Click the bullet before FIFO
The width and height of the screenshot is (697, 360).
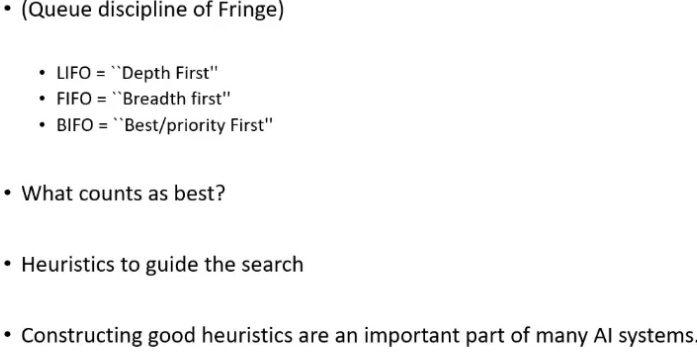click(42, 98)
